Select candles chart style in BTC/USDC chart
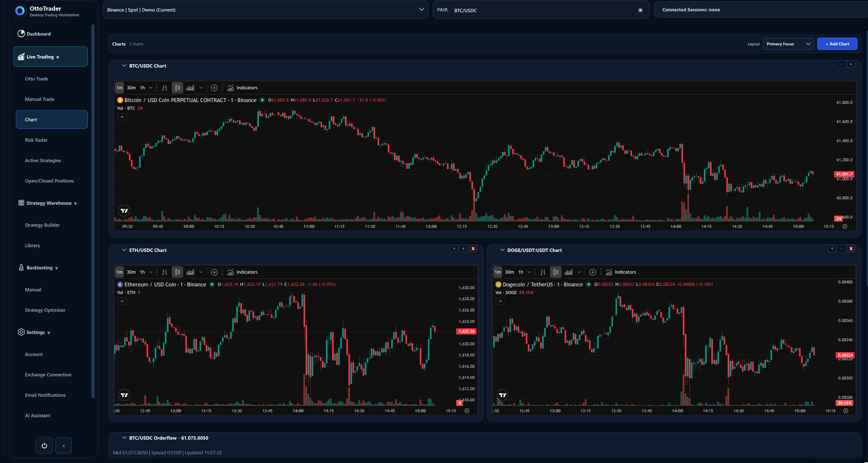 click(177, 88)
